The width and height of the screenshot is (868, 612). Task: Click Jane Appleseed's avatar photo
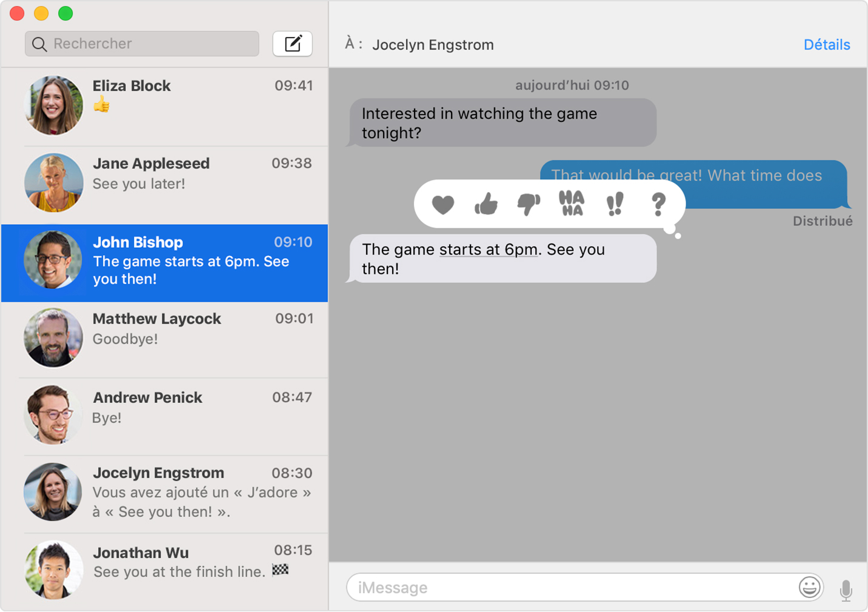[x=53, y=182]
